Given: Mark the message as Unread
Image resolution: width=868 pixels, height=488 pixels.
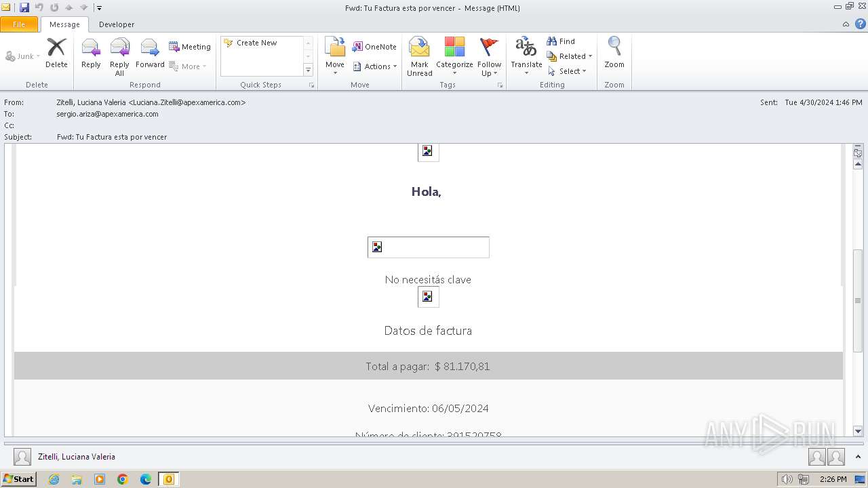Looking at the screenshot, I should click(x=420, y=57).
